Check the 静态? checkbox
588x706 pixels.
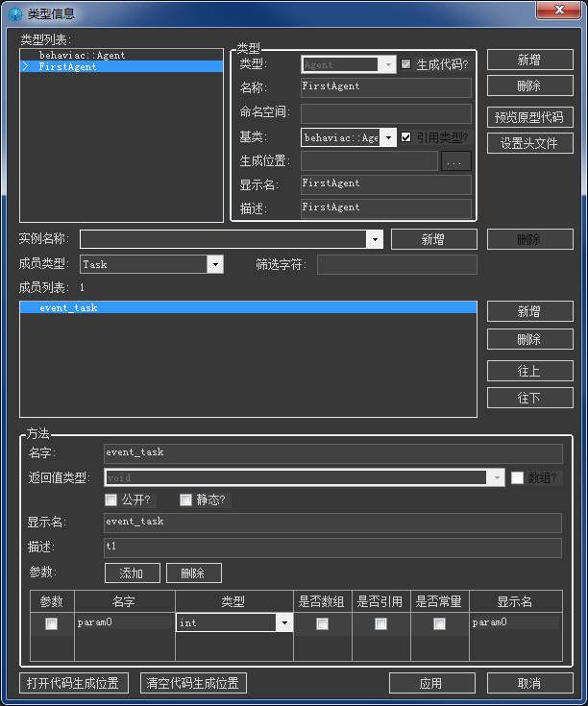186,499
